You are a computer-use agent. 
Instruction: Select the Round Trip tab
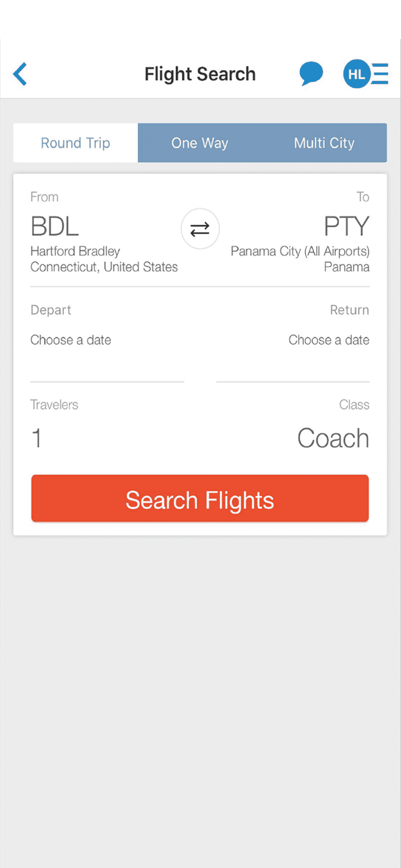(75, 143)
